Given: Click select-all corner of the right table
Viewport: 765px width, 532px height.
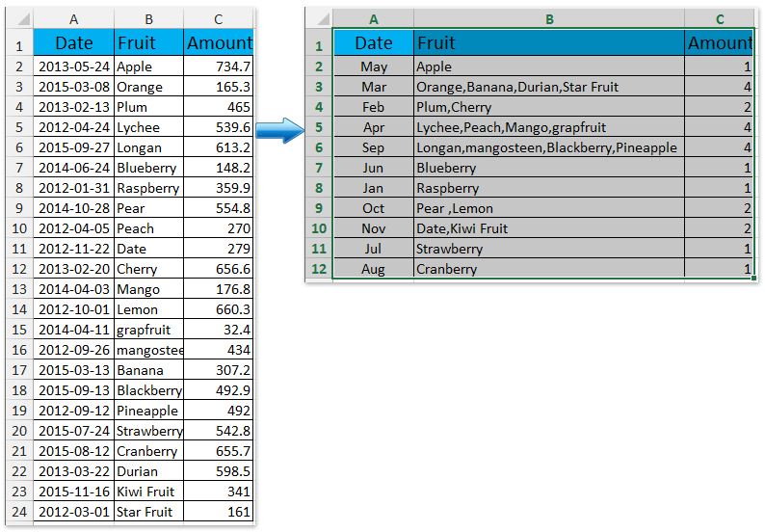Looking at the screenshot, I should pos(318,18).
